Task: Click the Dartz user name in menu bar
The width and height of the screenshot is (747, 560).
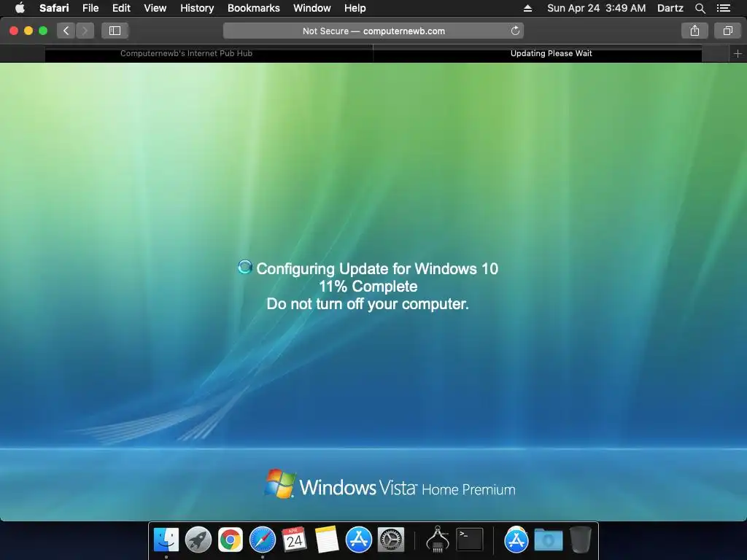Action: coord(670,8)
